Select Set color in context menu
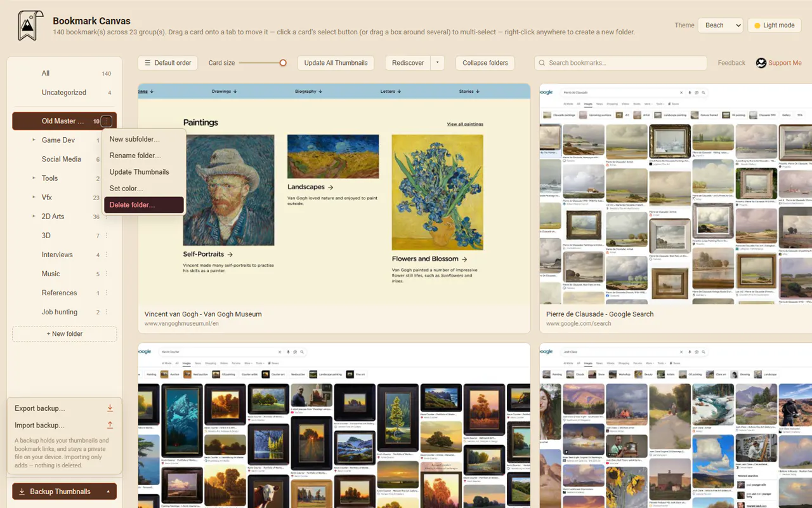This screenshot has height=508, width=812. [144, 189]
